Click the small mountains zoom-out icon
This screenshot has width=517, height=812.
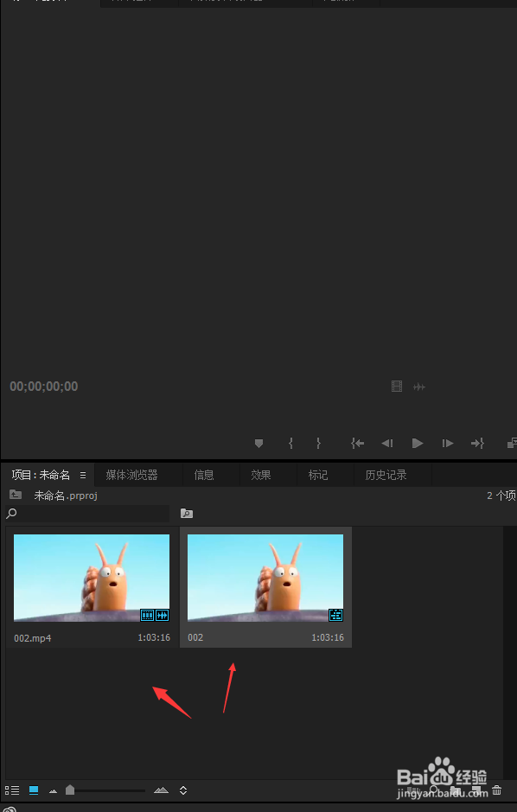(x=53, y=790)
